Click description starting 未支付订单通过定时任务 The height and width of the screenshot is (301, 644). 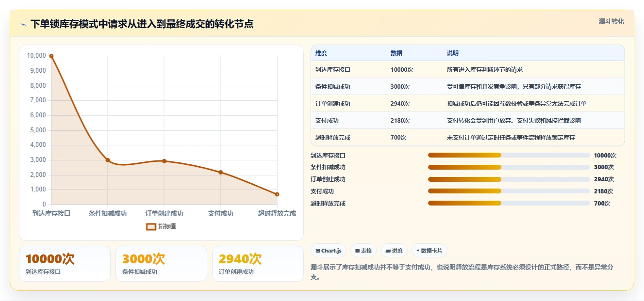[511, 138]
